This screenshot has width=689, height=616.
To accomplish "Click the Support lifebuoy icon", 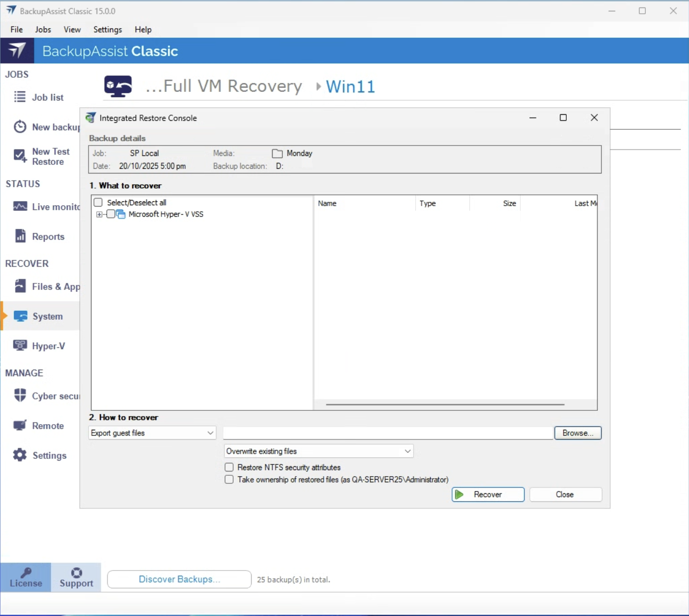I will tap(76, 573).
